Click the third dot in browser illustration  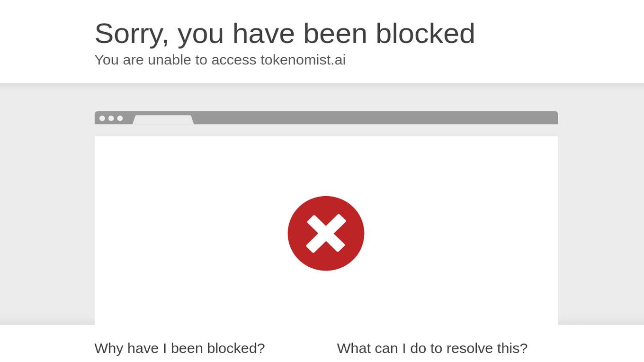(x=120, y=118)
